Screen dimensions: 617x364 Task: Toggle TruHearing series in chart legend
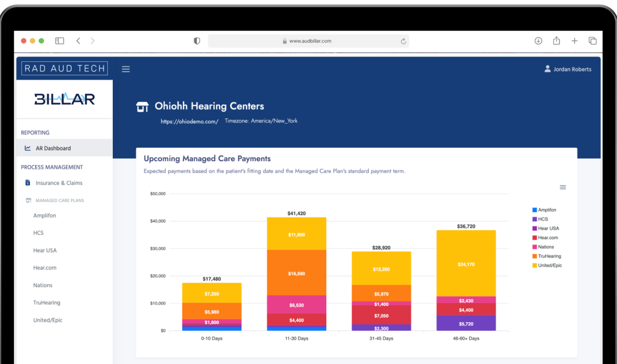pos(549,256)
